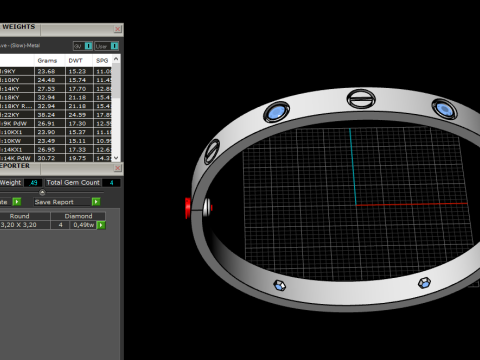Select the 14KY metal row

tap(56, 89)
